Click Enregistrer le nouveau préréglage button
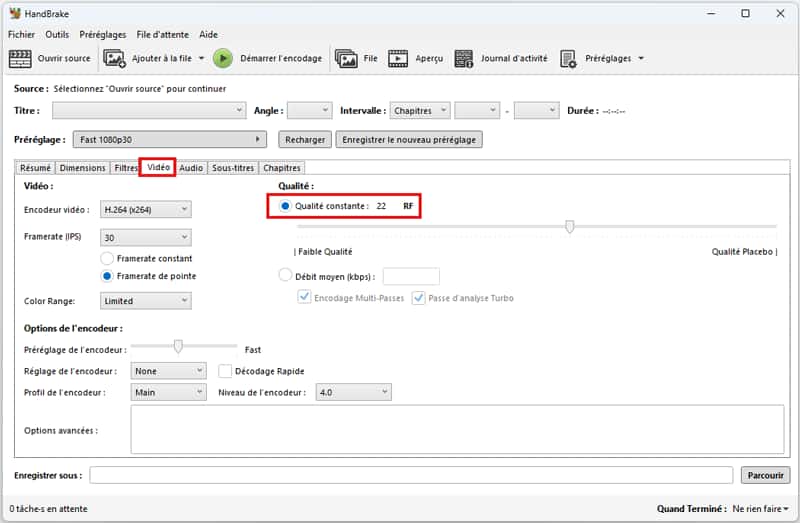The width and height of the screenshot is (800, 523). point(409,140)
